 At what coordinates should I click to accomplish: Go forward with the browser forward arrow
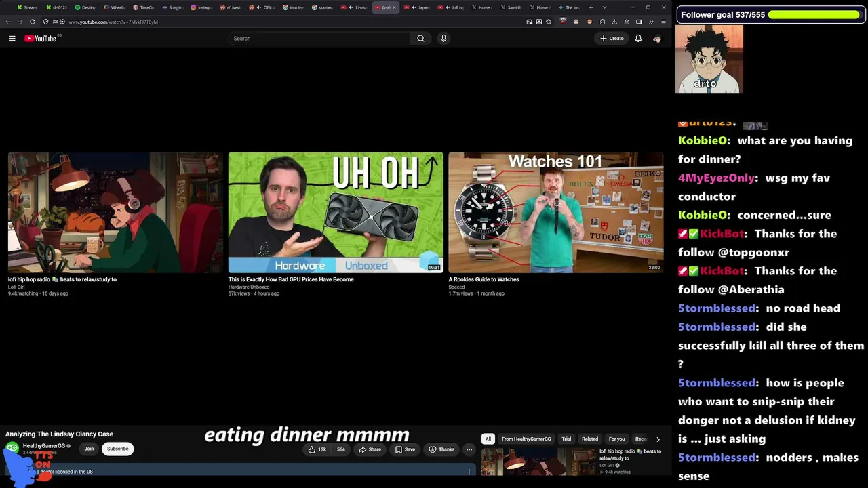(20, 22)
